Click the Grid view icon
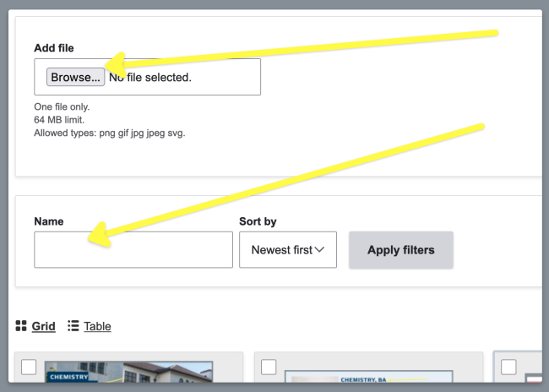The image size is (549, 392). click(21, 326)
